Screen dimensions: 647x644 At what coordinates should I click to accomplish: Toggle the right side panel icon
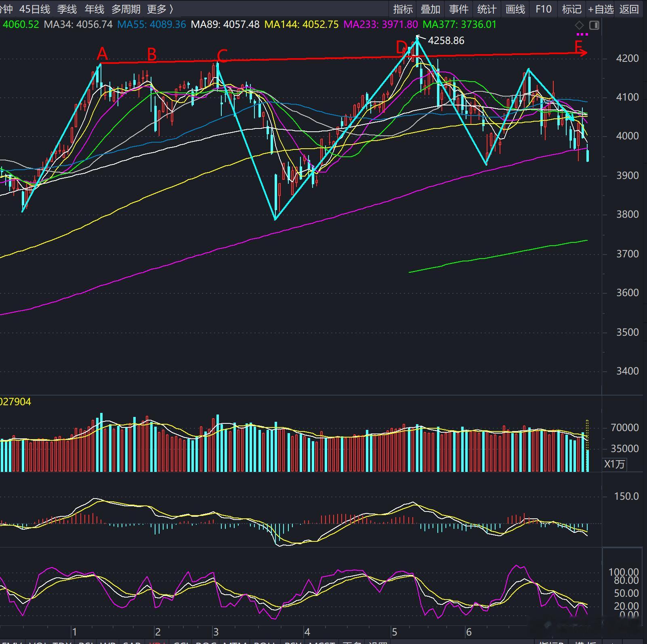[x=594, y=25]
